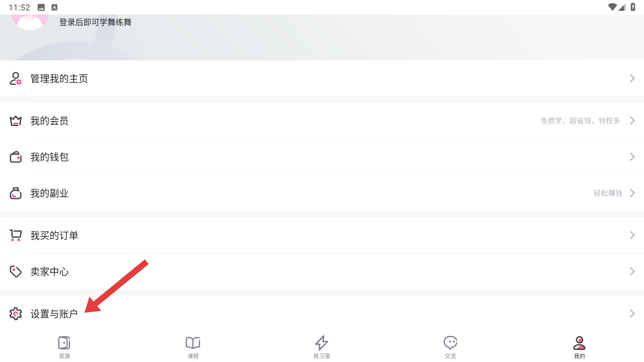Tap the money bag icon beside 我的副业
644x362 pixels.
(x=16, y=193)
